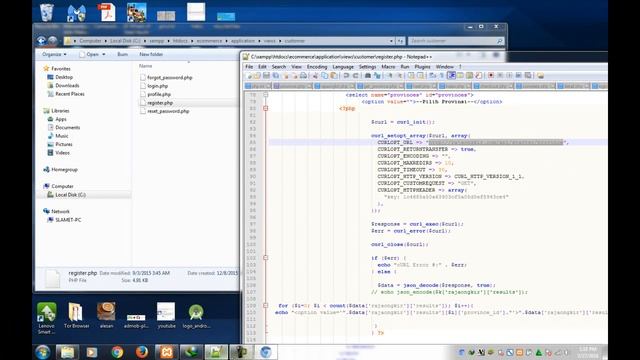Click the Chrome icon on the taskbar
640x360 pixels.
click(117, 352)
